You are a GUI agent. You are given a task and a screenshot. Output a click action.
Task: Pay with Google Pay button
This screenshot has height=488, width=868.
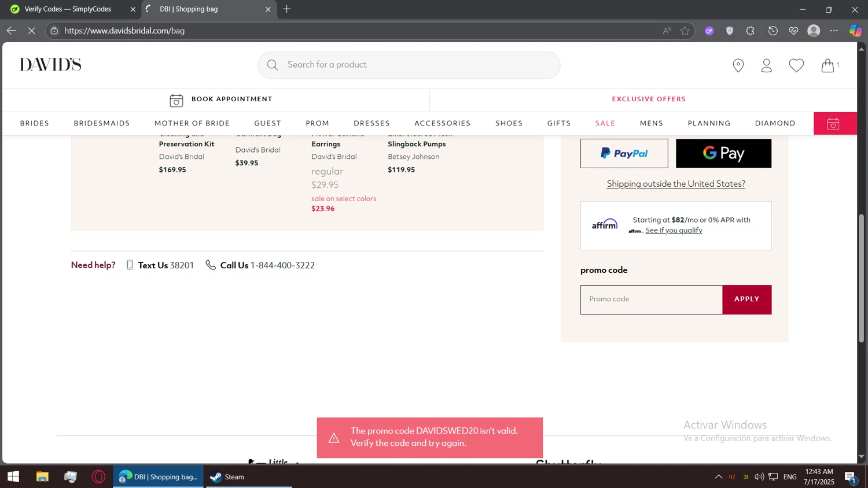[x=723, y=153]
